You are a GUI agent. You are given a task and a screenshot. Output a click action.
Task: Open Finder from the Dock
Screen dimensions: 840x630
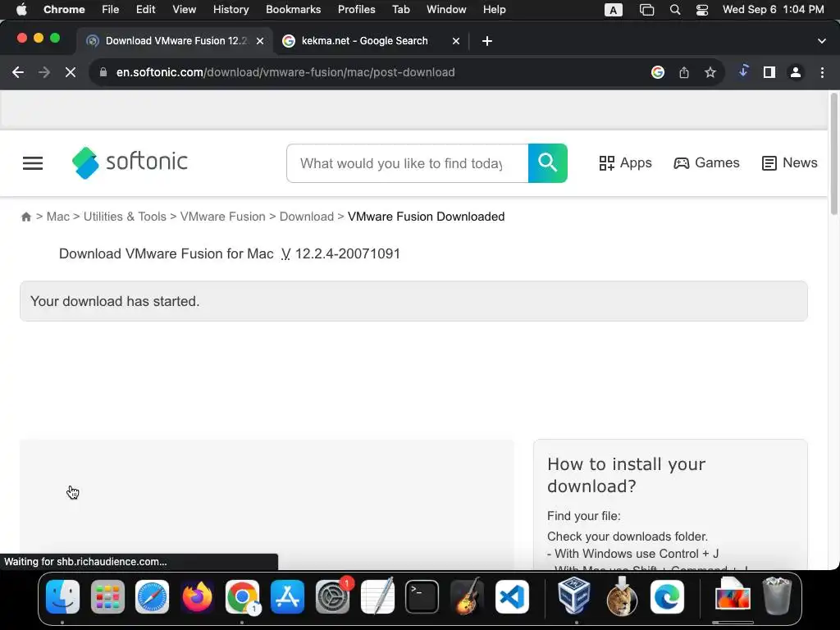pyautogui.click(x=62, y=597)
